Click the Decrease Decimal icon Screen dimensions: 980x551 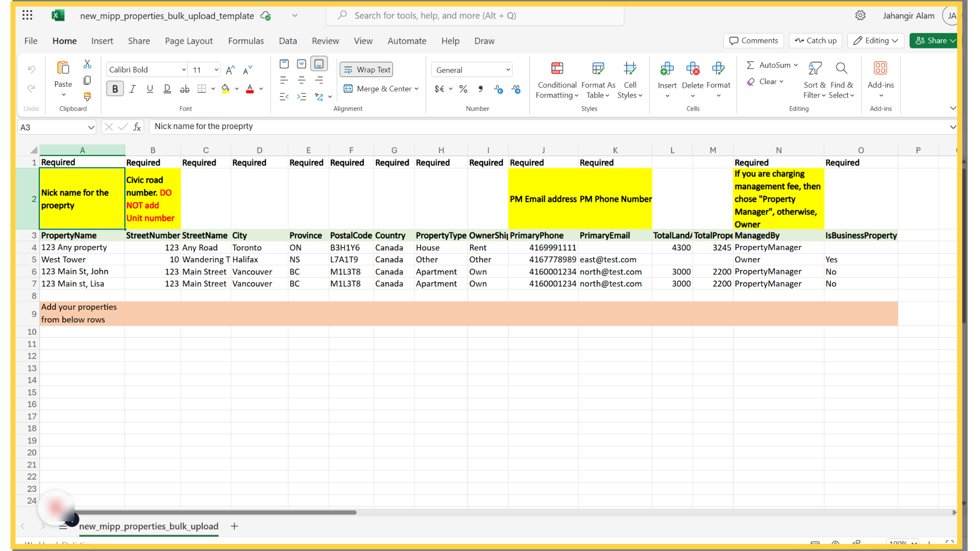point(516,89)
